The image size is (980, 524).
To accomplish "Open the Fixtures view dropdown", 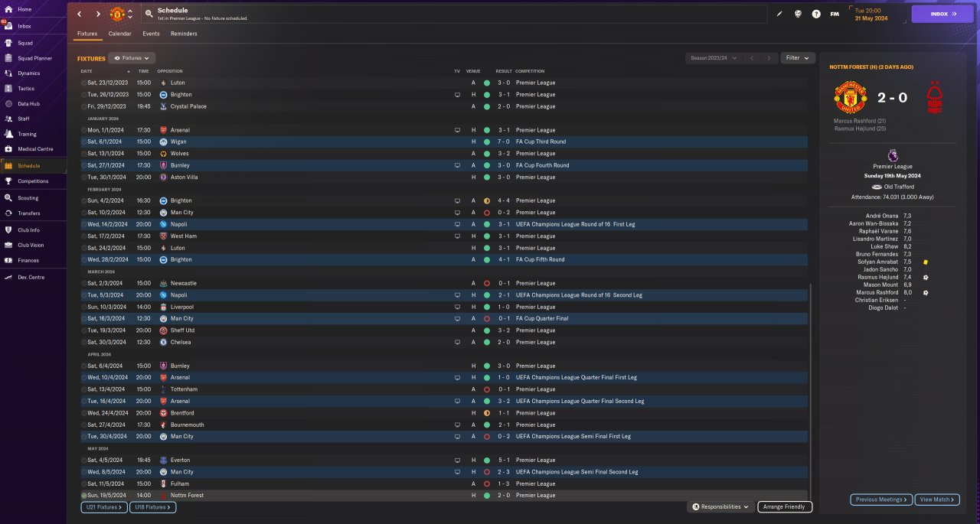I will click(132, 58).
